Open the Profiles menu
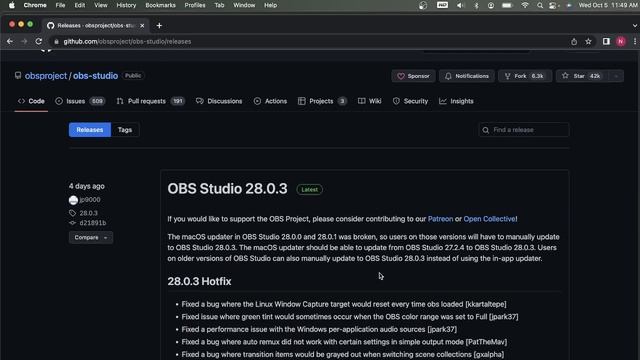The height and width of the screenshot is (360, 640). tap(195, 5)
